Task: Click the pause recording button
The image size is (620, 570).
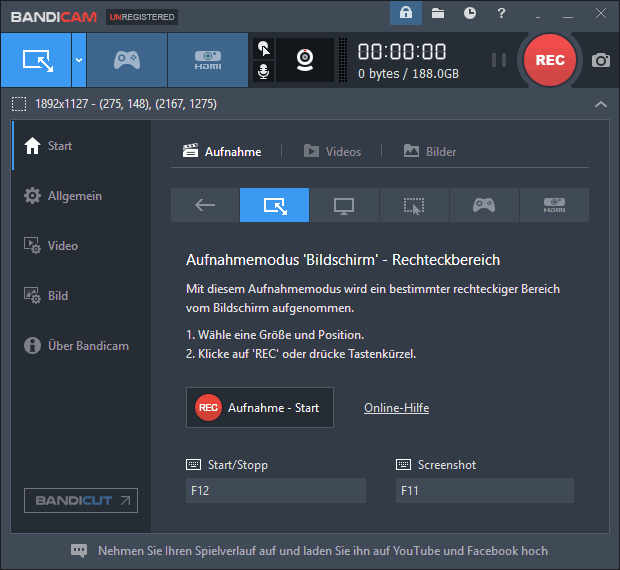Action: click(x=499, y=60)
